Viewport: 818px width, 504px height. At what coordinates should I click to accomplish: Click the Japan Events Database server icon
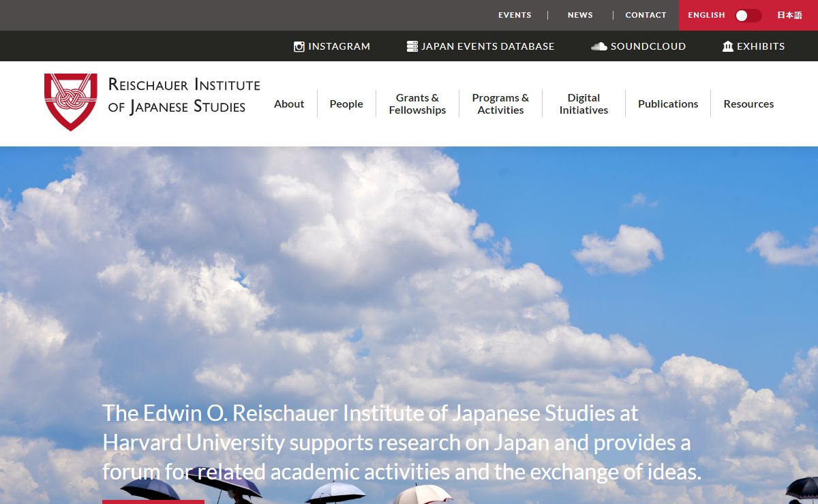tap(412, 46)
